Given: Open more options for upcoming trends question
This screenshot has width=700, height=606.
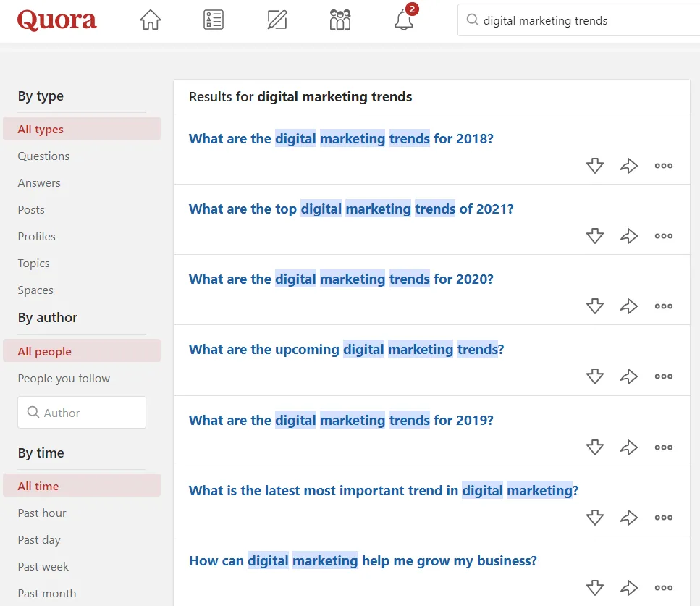Looking at the screenshot, I should [x=663, y=376].
